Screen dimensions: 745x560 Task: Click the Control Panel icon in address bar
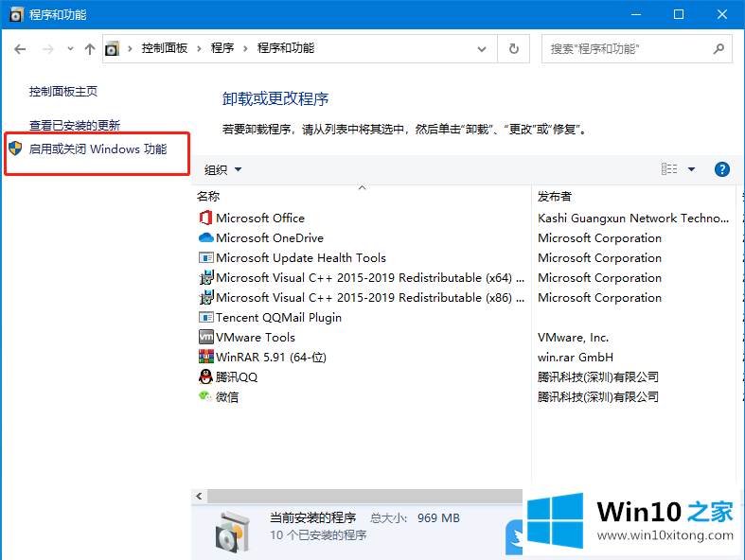click(x=112, y=48)
